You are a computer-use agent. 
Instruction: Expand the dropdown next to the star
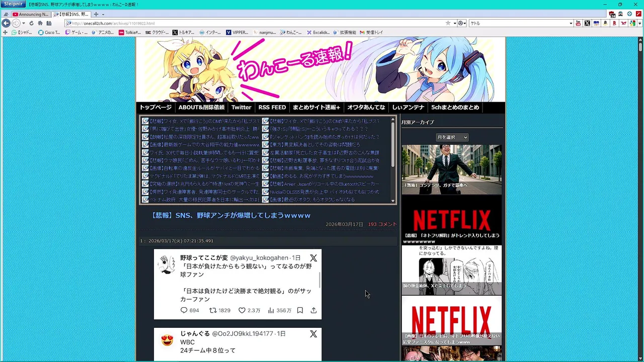[x=455, y=23]
